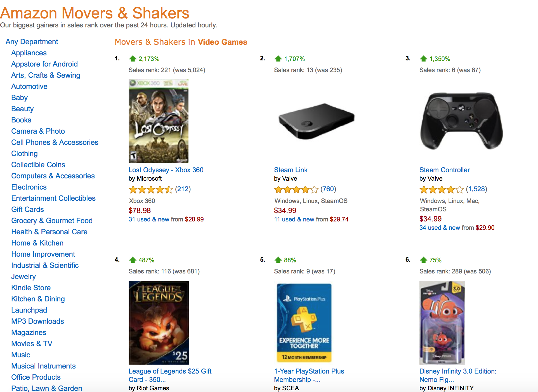Screen dimensions: 538x392
Task: Open the Kindle Store department
Action: 31,288
